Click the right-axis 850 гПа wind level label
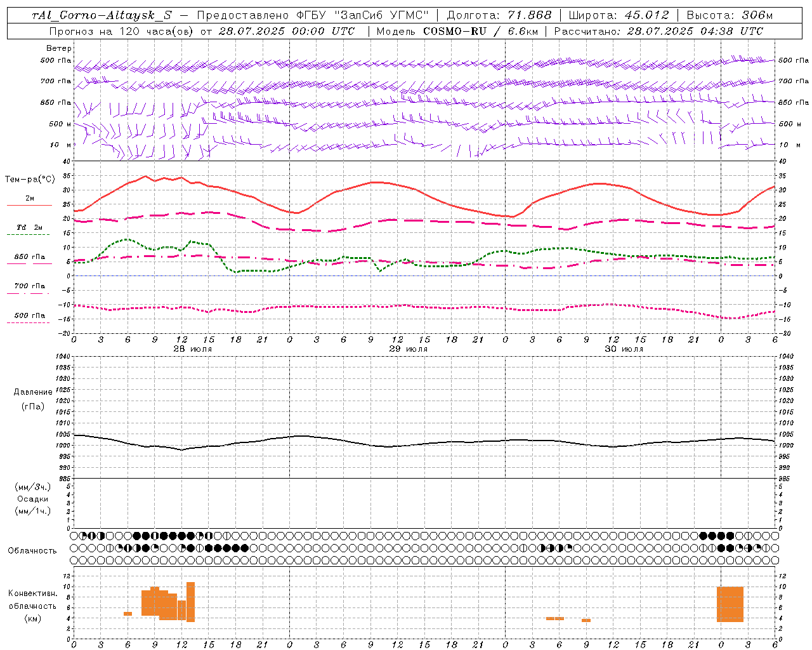 [794, 102]
